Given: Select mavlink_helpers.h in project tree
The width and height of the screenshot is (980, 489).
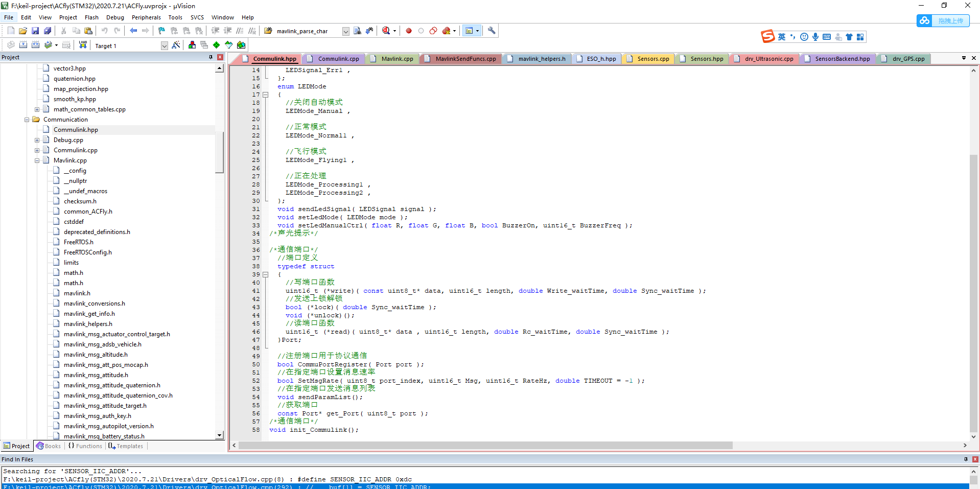Looking at the screenshot, I should (88, 324).
